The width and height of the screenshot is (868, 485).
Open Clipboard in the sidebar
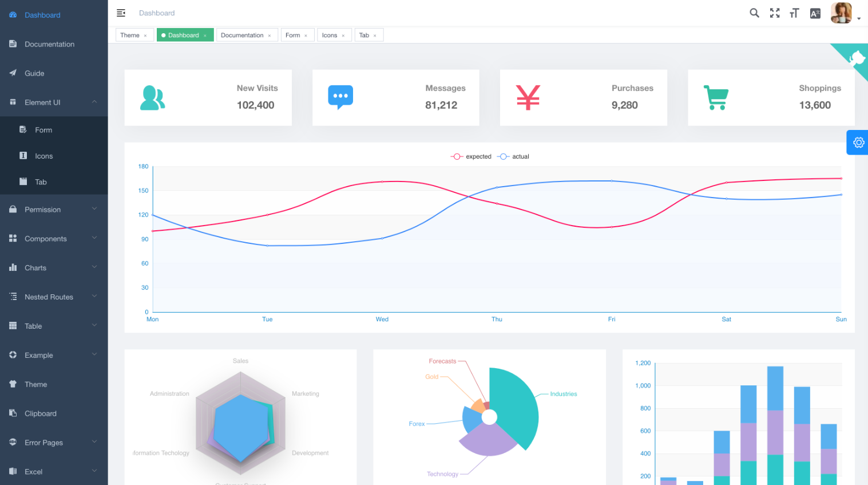coord(54,413)
